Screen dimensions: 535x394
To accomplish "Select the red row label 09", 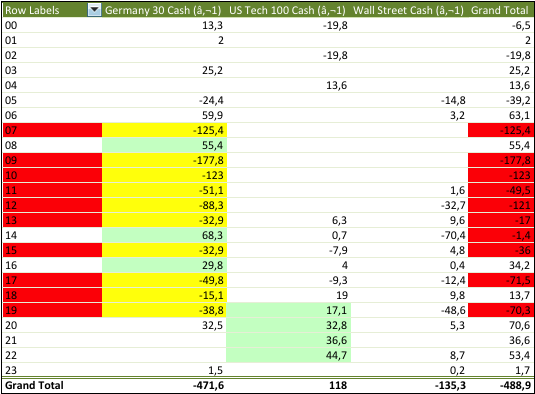I will tap(53, 160).
